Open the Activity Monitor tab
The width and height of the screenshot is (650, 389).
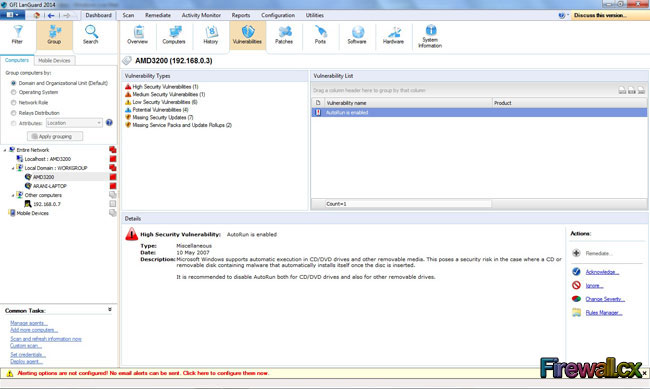(201, 15)
